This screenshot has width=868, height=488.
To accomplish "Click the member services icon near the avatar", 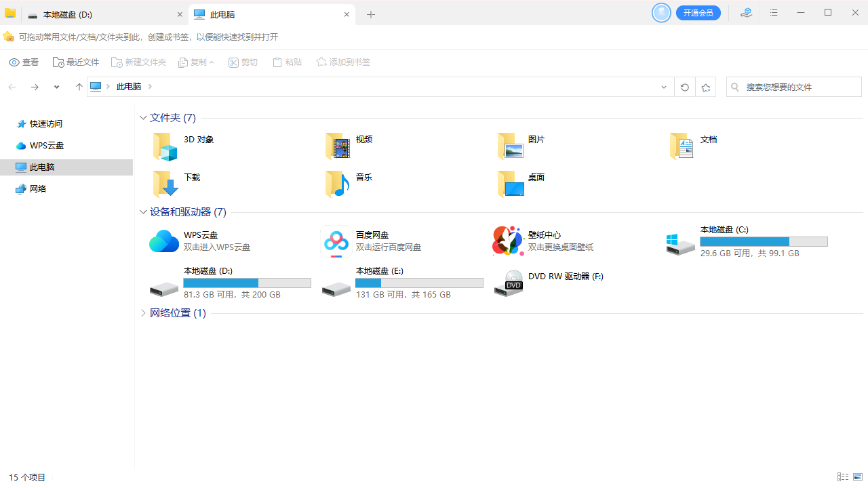I will click(746, 13).
